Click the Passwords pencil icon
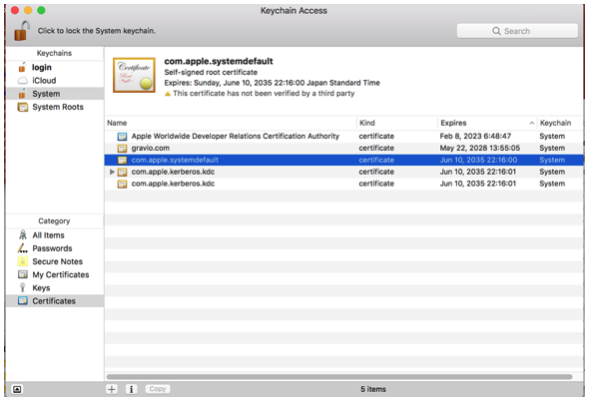The image size is (590, 404). point(23,248)
